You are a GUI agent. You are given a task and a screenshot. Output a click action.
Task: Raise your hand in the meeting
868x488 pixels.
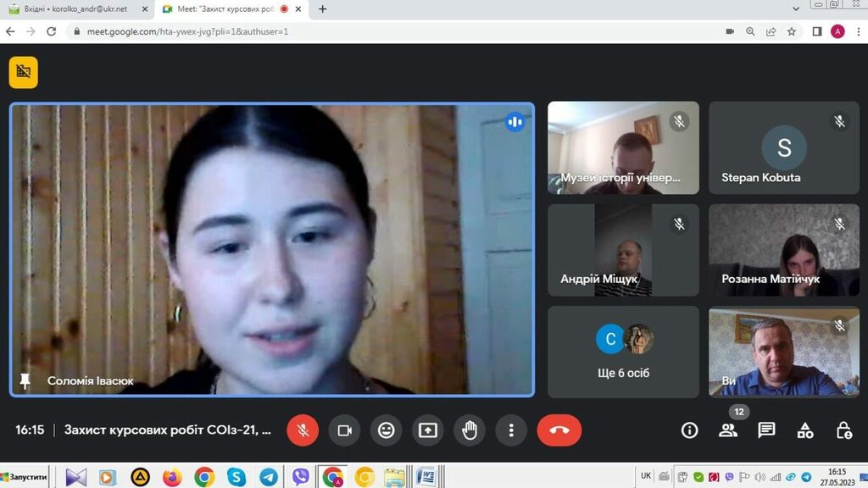coord(470,430)
